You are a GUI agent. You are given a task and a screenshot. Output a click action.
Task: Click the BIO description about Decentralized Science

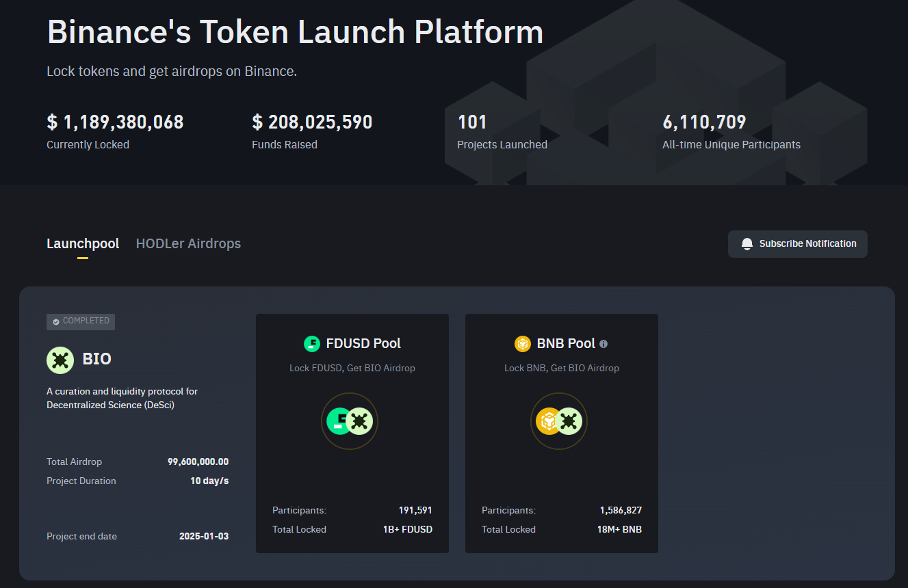(122, 398)
